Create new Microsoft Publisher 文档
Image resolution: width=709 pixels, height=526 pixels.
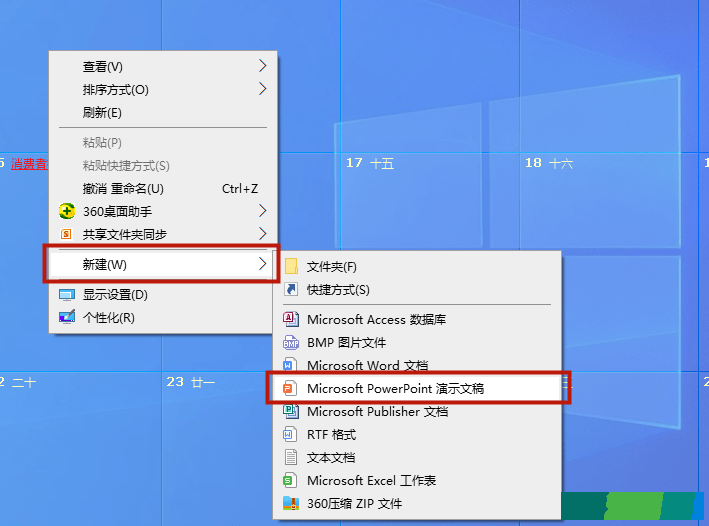[x=417, y=412]
